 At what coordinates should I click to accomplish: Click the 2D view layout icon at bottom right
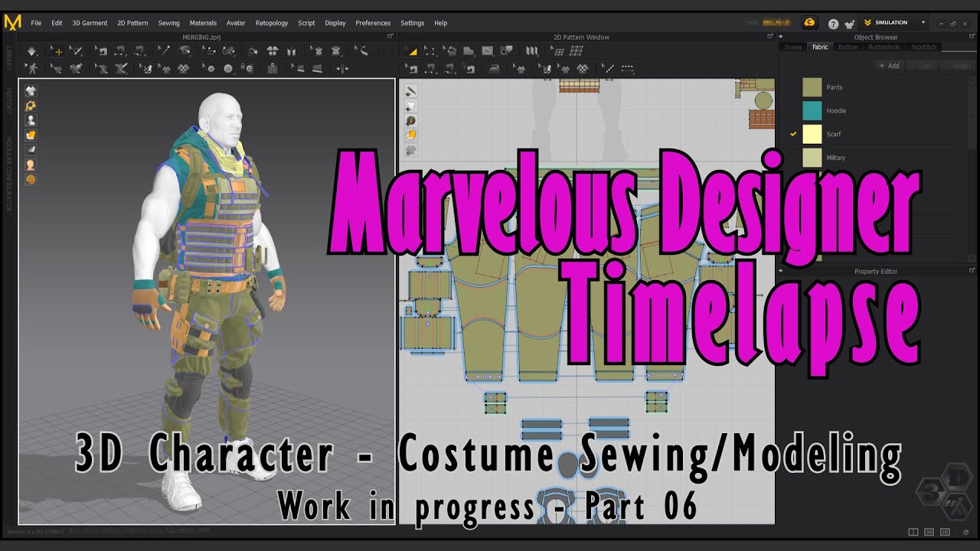[x=945, y=532]
